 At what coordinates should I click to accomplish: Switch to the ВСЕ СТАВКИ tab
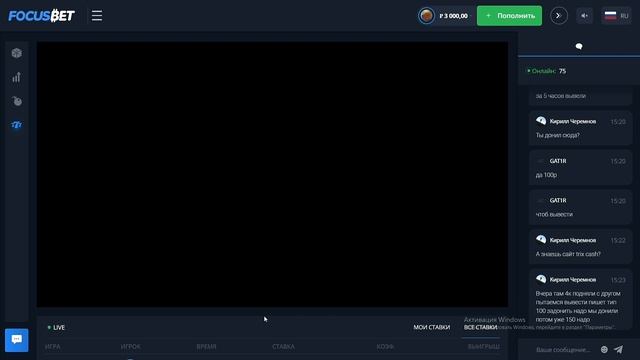pyautogui.click(x=480, y=327)
